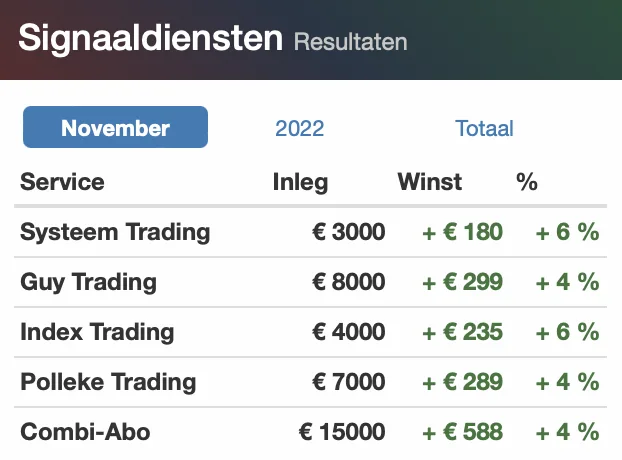Viewport: 622px width, 460px height.
Task: Click the Signaaldiensten heading
Action: (150, 38)
